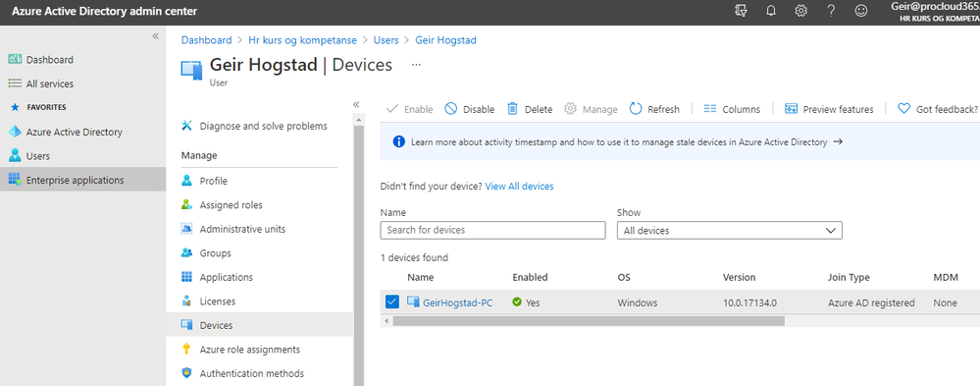This screenshot has width=980, height=386.
Task: Focus the Search for devices field
Action: tap(492, 230)
